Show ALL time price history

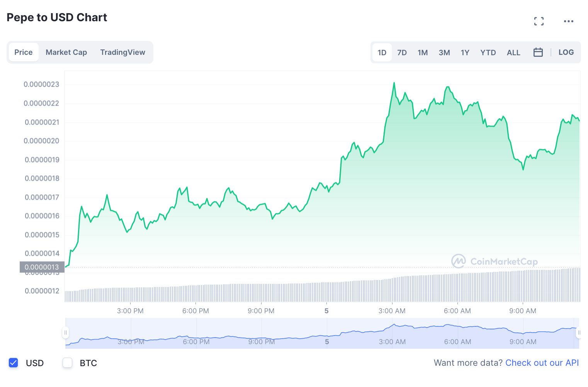[513, 53]
